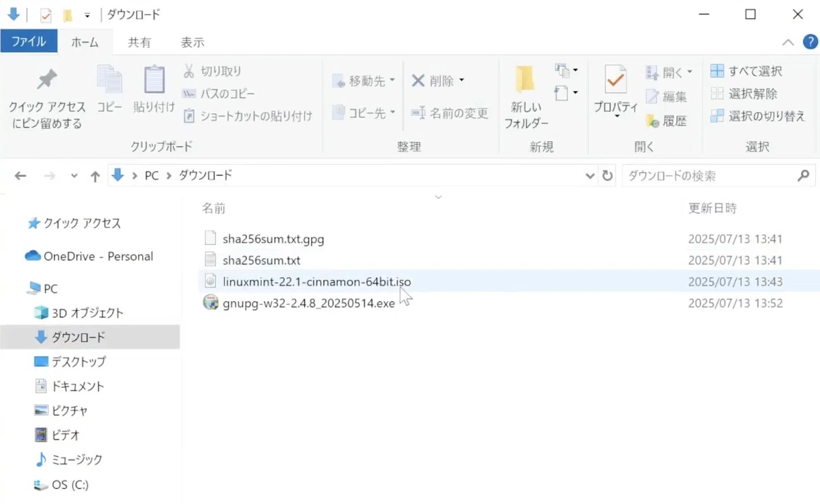Select Cut (切り取り) in the clipboard group

(x=213, y=71)
